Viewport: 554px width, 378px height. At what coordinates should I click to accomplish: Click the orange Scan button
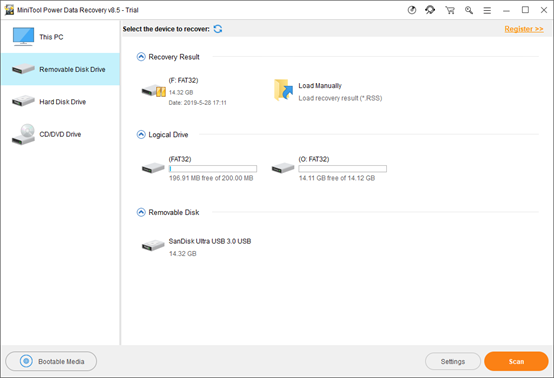pos(516,361)
